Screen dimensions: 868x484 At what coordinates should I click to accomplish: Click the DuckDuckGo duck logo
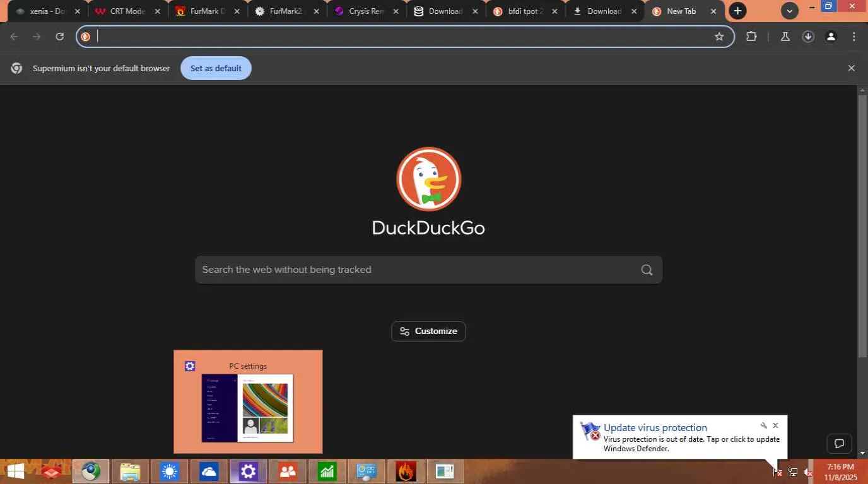tap(429, 179)
